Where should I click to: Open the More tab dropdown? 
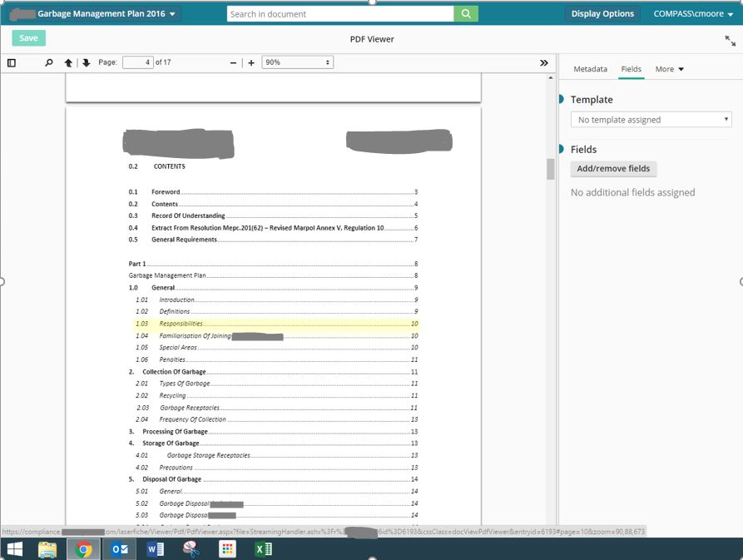pyautogui.click(x=669, y=69)
